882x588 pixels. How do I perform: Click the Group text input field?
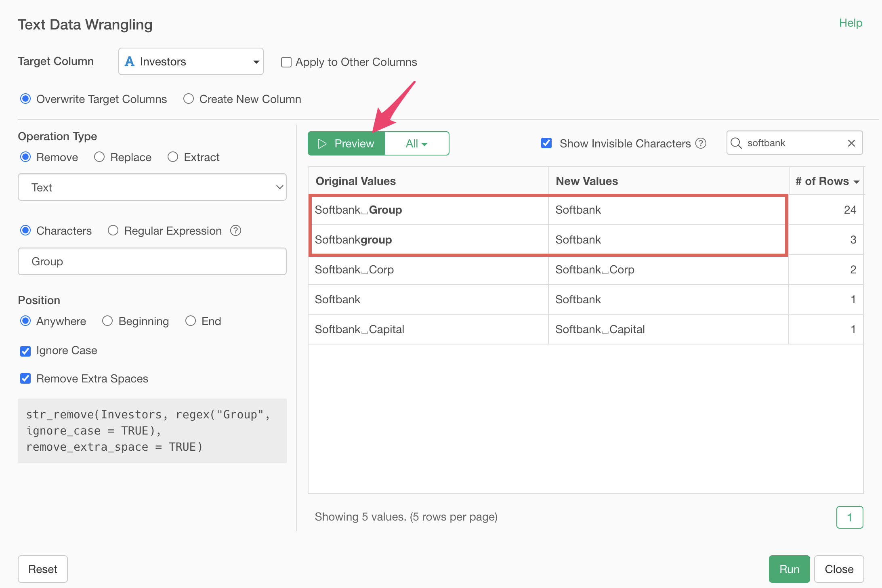152,262
